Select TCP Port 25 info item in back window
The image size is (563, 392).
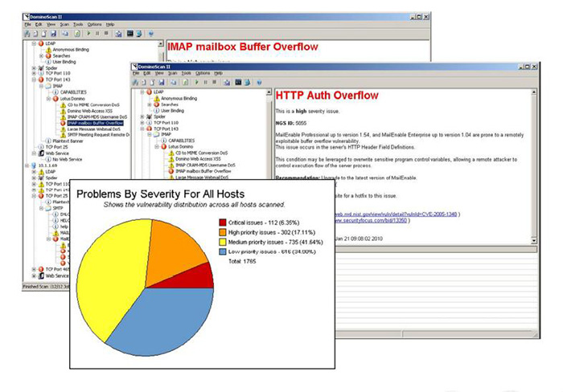pos(56,147)
